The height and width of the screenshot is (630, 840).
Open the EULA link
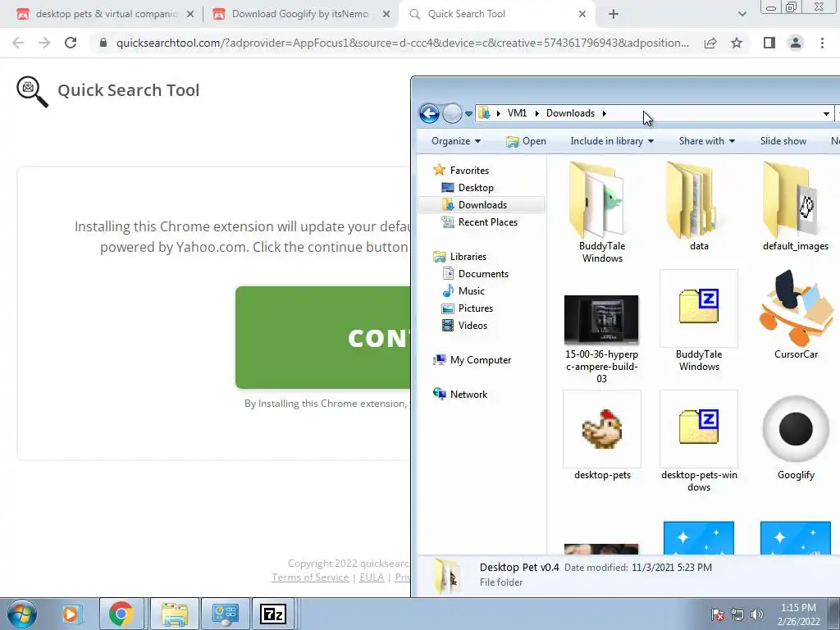(372, 577)
